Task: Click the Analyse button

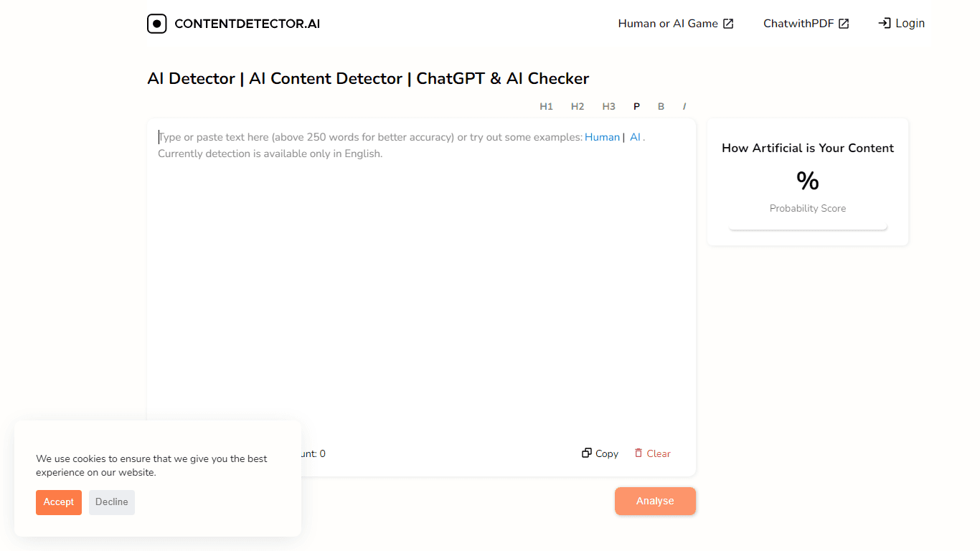Action: [655, 501]
